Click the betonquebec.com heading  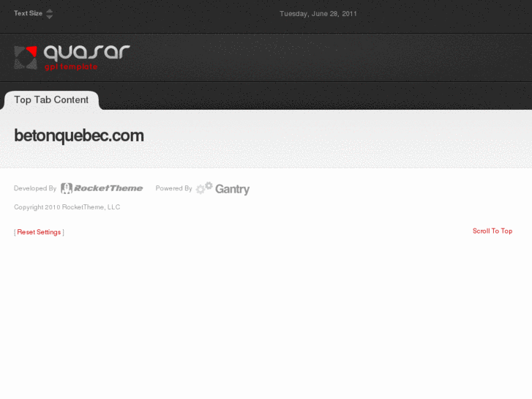[x=79, y=136]
